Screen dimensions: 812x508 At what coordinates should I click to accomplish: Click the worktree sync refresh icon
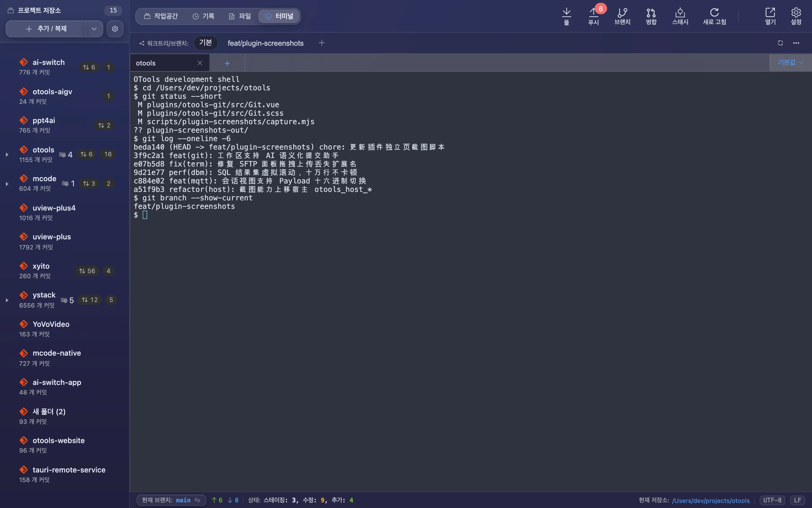pos(780,43)
